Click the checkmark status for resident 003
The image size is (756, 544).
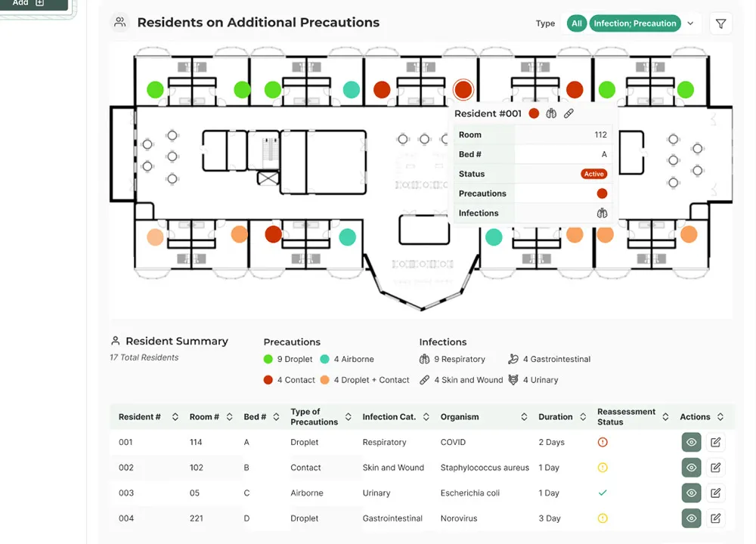coord(603,493)
